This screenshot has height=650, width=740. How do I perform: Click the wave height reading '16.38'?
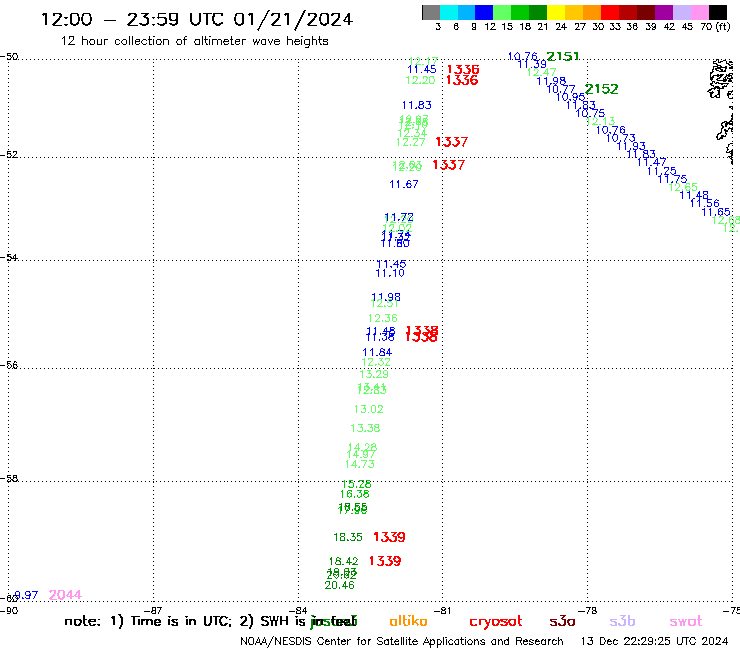coord(354,494)
